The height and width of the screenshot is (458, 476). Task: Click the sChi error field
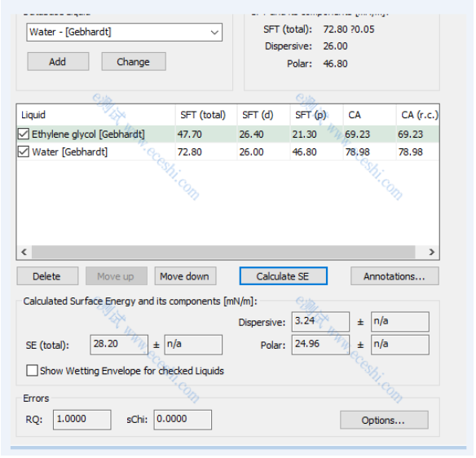[x=183, y=420]
